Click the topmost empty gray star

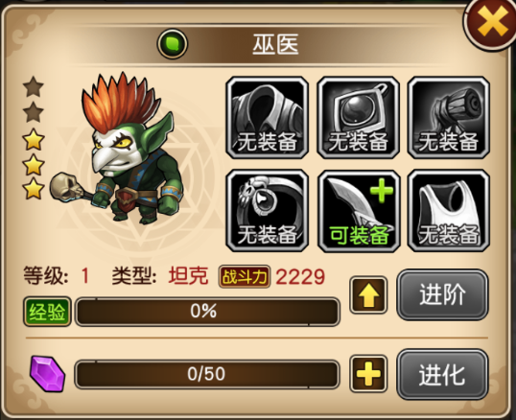[x=34, y=86]
